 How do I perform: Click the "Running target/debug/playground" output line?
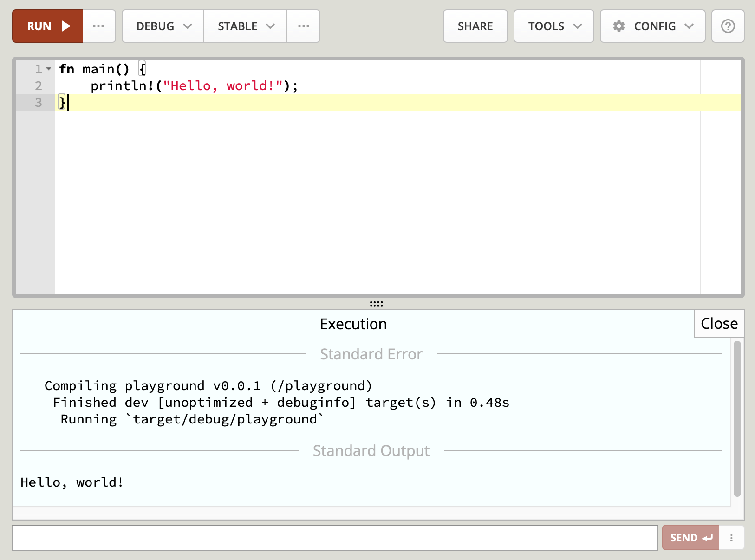click(x=192, y=419)
